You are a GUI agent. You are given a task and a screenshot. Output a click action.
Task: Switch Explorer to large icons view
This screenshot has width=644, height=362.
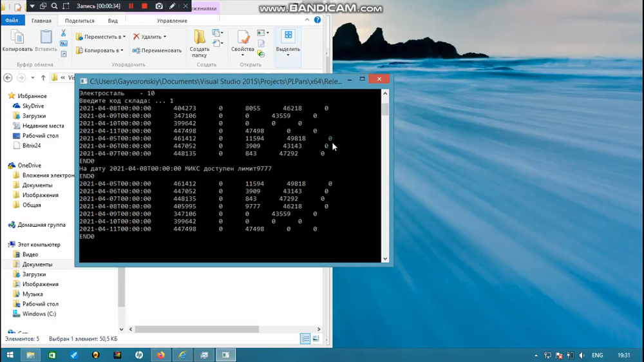click(316, 339)
